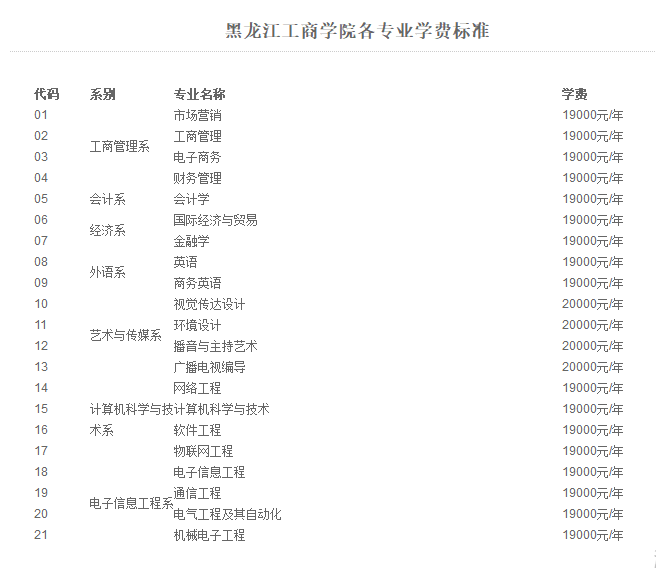
Task: Click the 20000元/年 fee for 视觉传达设计
Action: [x=593, y=304]
